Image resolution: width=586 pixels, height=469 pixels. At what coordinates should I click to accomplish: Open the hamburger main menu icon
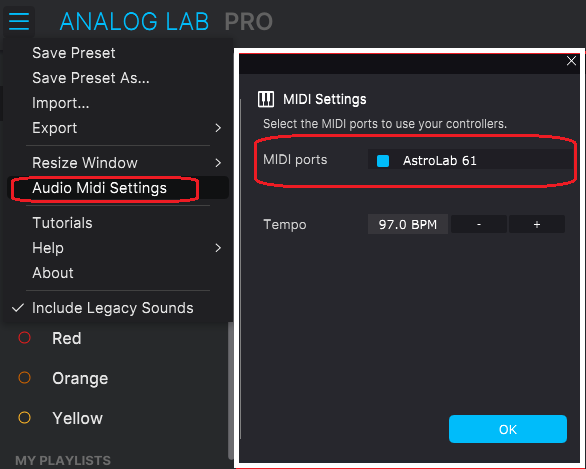point(19,21)
